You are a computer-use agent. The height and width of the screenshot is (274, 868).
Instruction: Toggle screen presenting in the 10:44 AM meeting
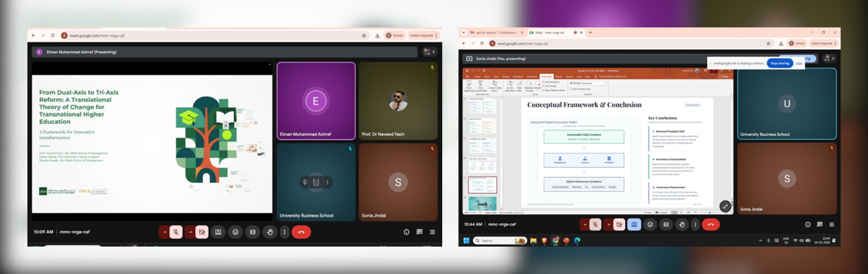tap(634, 224)
